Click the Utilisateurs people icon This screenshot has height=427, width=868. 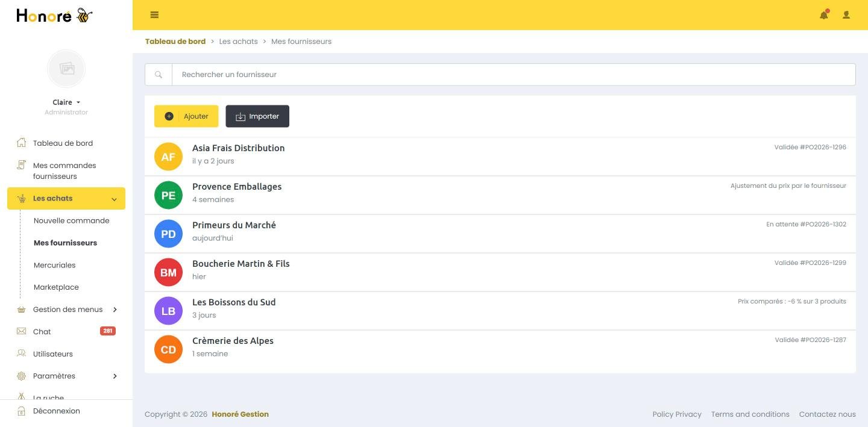(x=22, y=354)
